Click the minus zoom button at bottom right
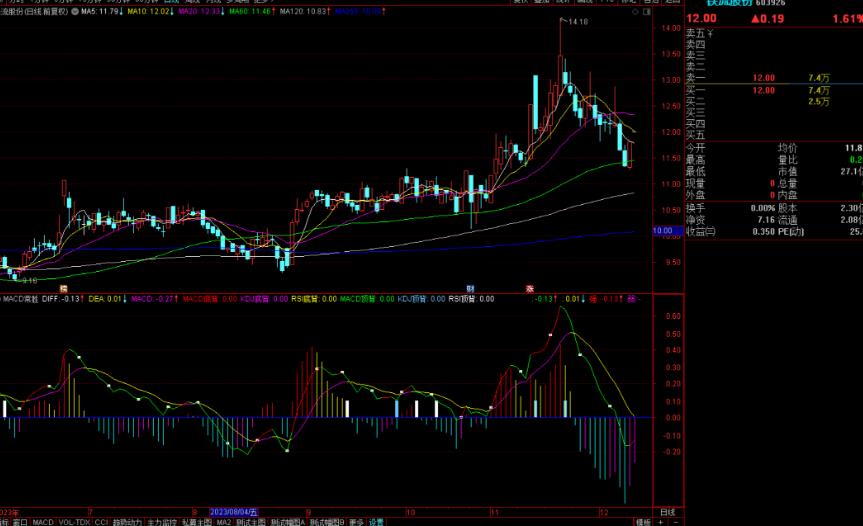This screenshot has height=526, width=863. (676, 522)
